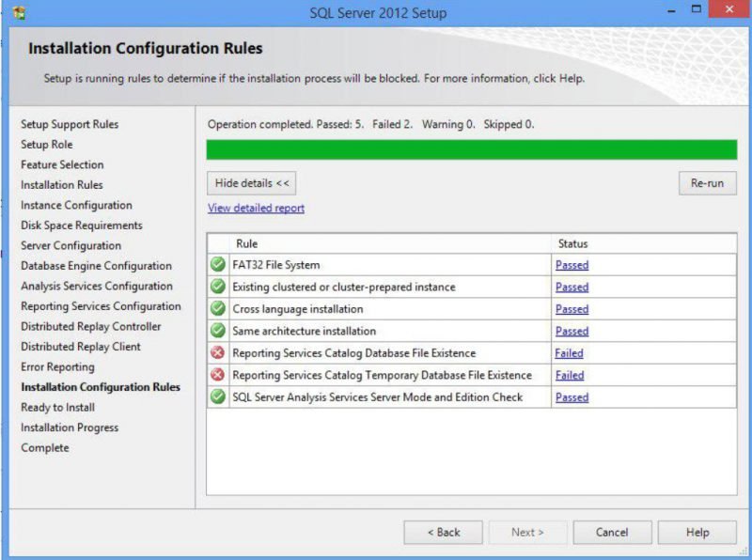This screenshot has height=560, width=752.
Task: Select Setup Support Rules step
Action: [x=70, y=124]
